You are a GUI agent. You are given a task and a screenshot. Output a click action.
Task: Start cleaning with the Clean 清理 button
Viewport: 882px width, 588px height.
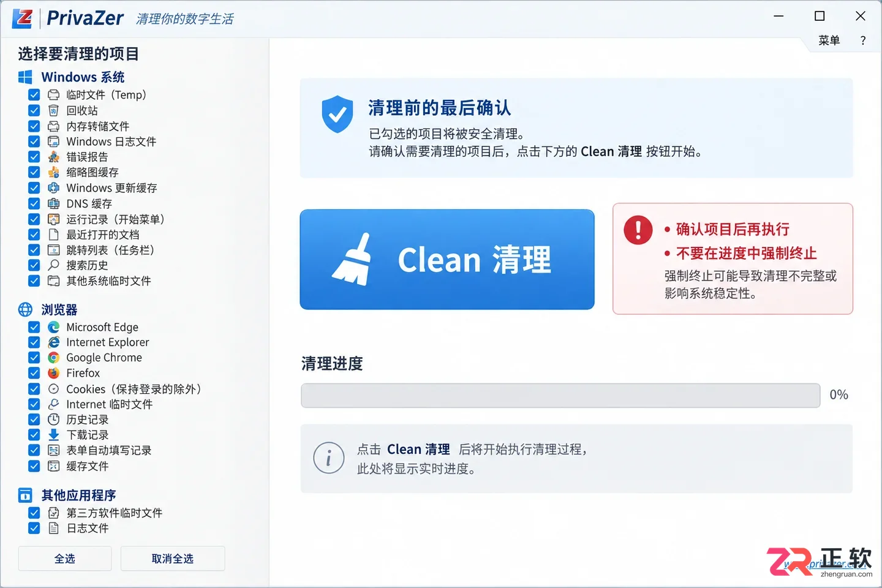(447, 260)
